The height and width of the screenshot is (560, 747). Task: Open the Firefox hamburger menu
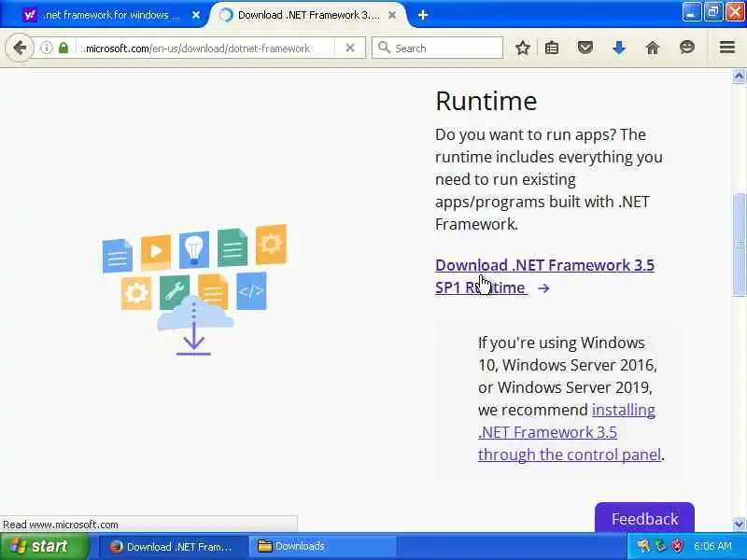click(x=727, y=48)
